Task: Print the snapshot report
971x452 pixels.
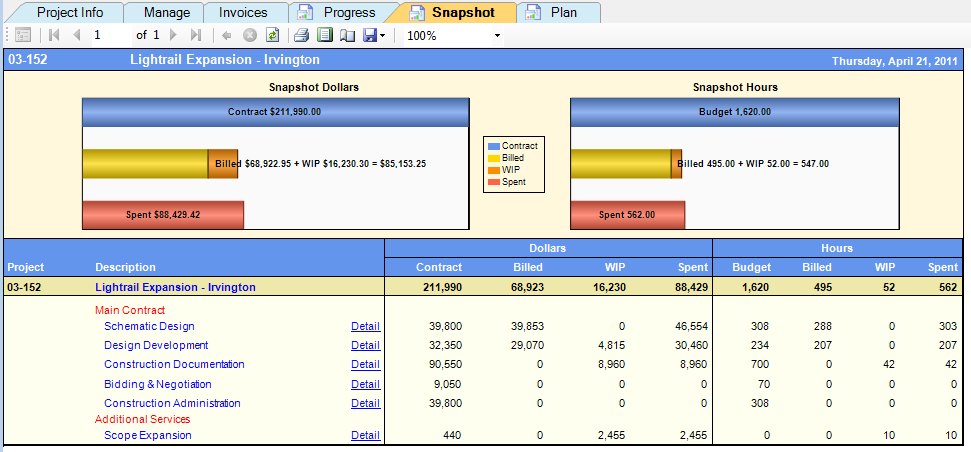Action: point(301,35)
